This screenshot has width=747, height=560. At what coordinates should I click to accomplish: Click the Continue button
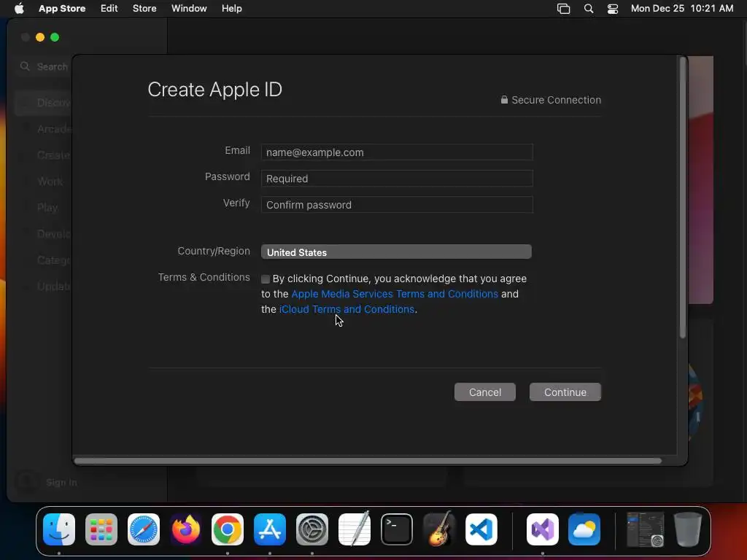point(565,392)
